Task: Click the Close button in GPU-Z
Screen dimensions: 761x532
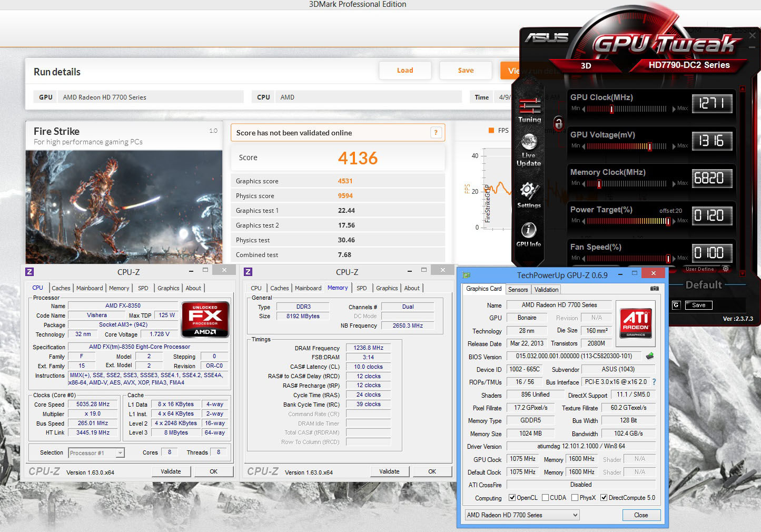Action: click(641, 515)
